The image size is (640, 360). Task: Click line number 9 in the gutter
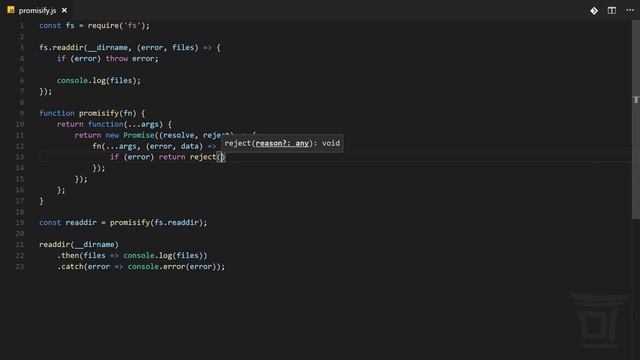click(x=22, y=113)
